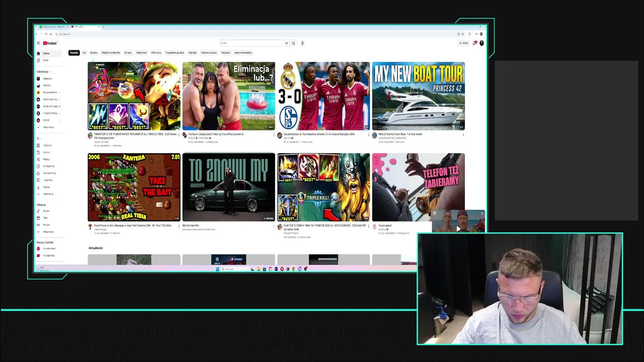
Task: Click the Utwórz create button
Action: [x=464, y=43]
